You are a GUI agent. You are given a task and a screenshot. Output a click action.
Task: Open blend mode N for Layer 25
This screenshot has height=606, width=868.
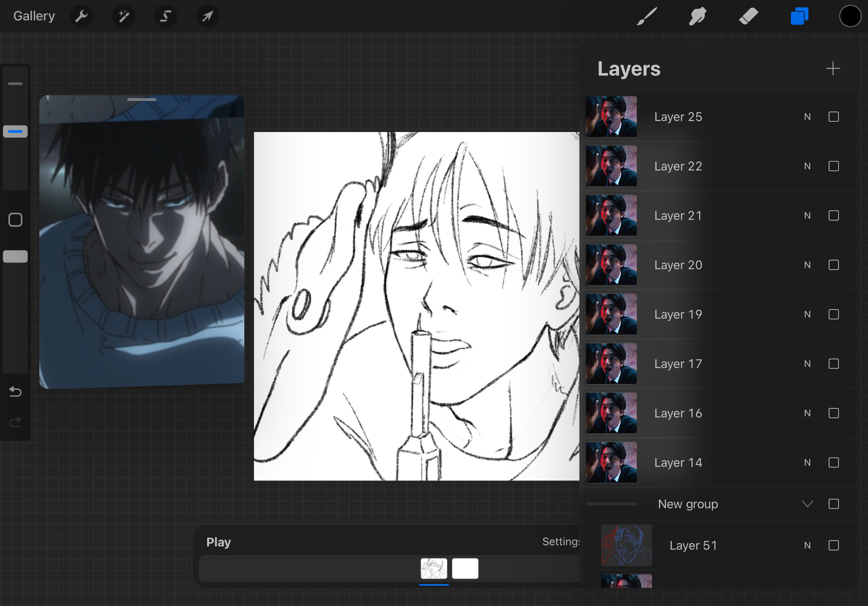807,117
